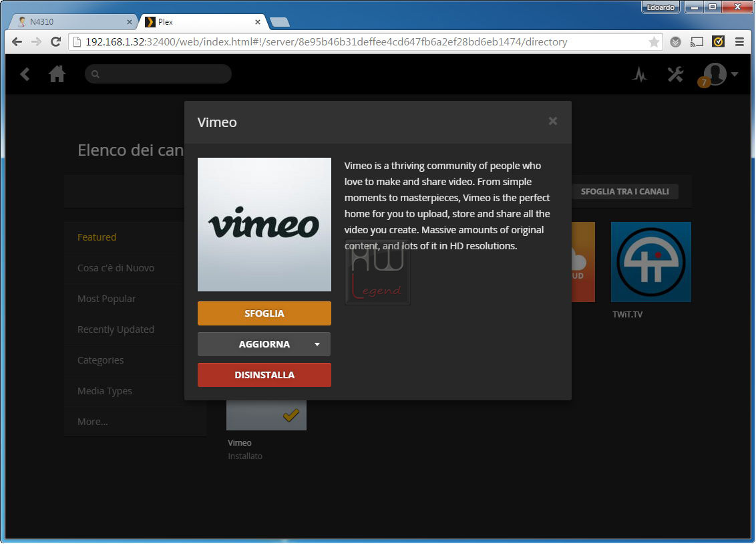
Task: Click the yellow checkmark extension icon
Action: 718,41
